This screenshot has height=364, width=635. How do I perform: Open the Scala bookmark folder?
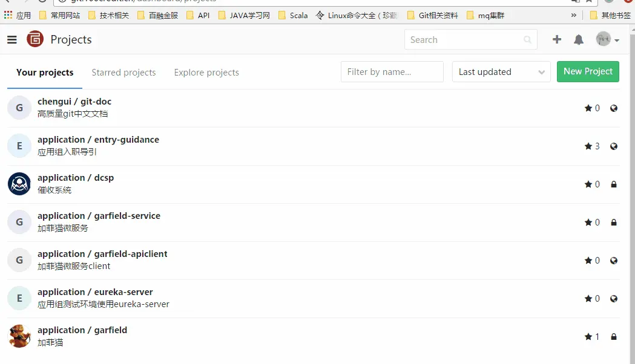coord(293,15)
